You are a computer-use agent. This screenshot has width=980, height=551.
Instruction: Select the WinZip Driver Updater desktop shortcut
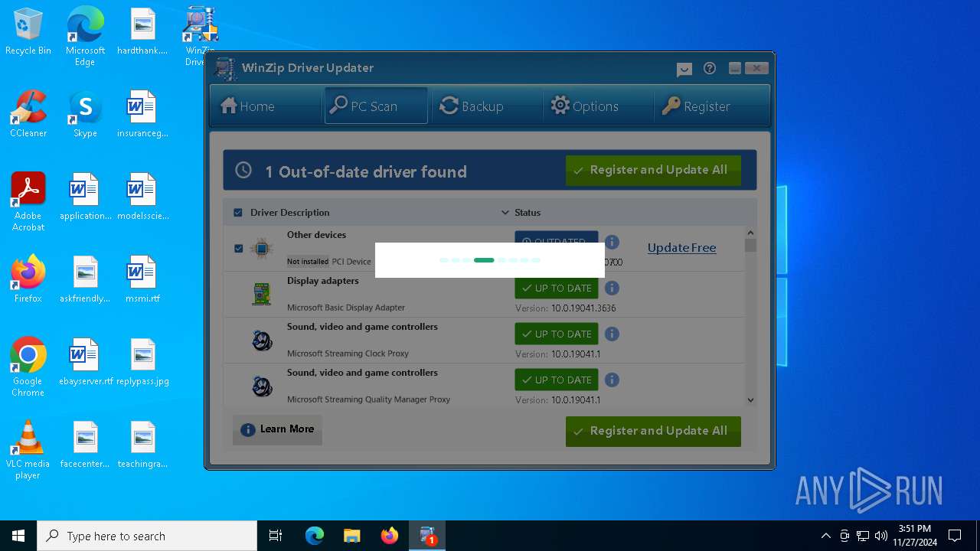200,36
